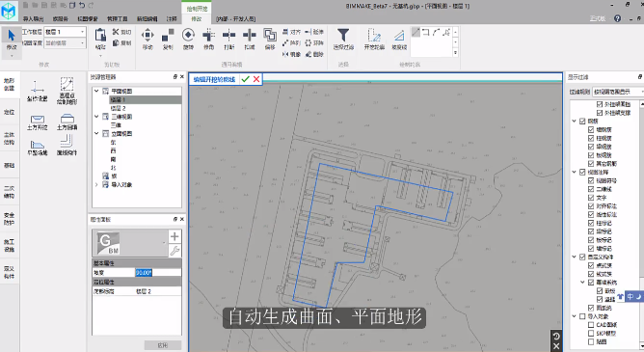
Task: Click the 对齐 align tool
Action: 291,32
